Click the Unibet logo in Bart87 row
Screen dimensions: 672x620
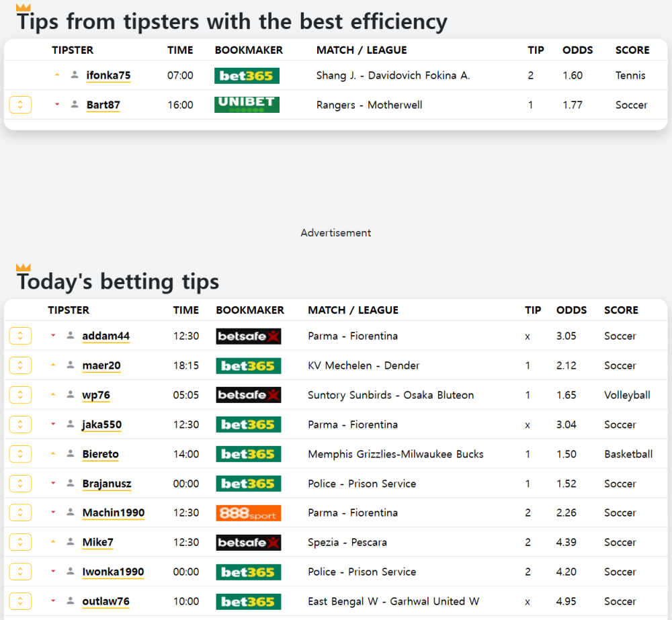[x=247, y=105]
